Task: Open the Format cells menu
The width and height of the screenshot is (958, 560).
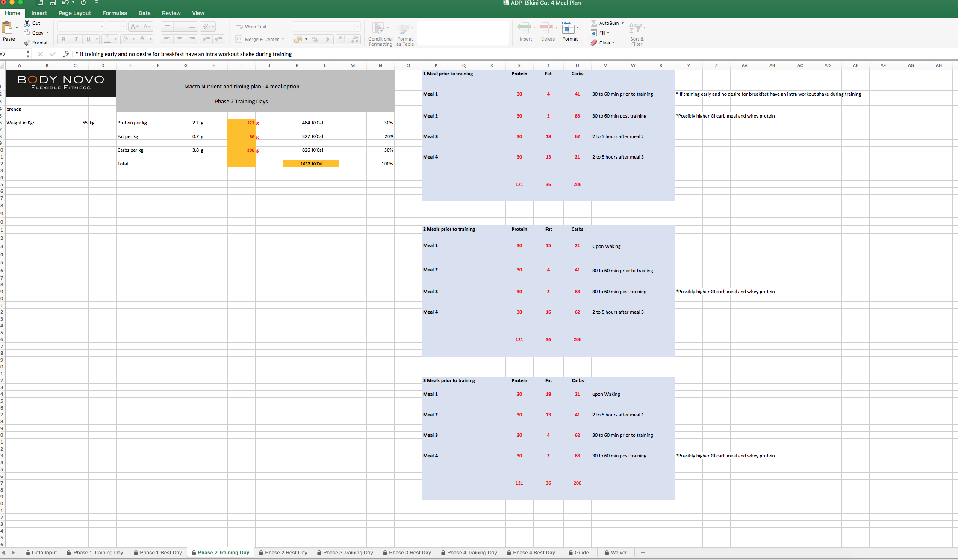Action: click(570, 32)
